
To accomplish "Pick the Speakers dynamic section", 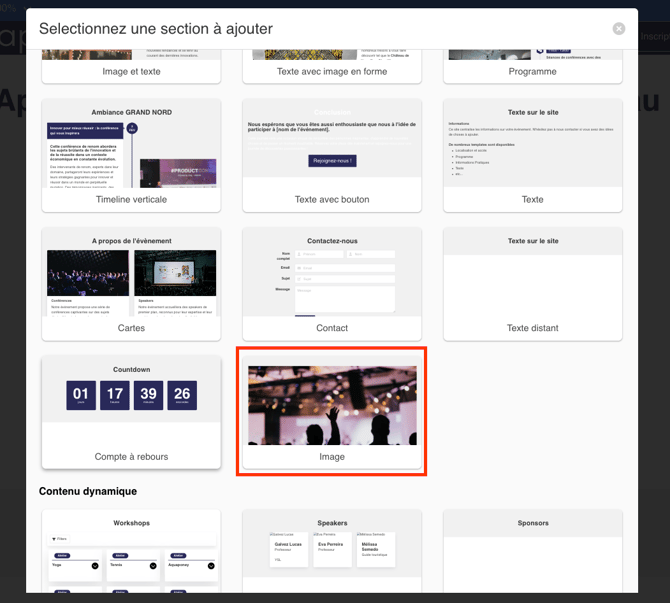I will pos(332,546).
